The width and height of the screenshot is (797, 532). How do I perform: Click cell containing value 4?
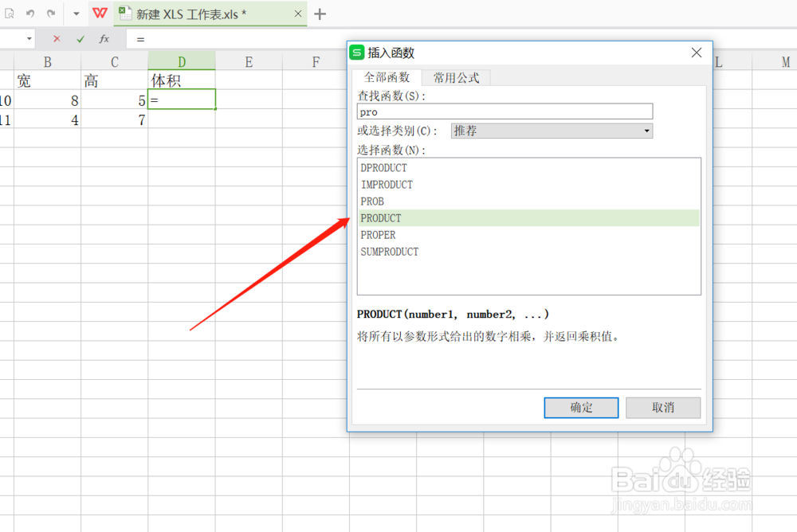coord(47,120)
